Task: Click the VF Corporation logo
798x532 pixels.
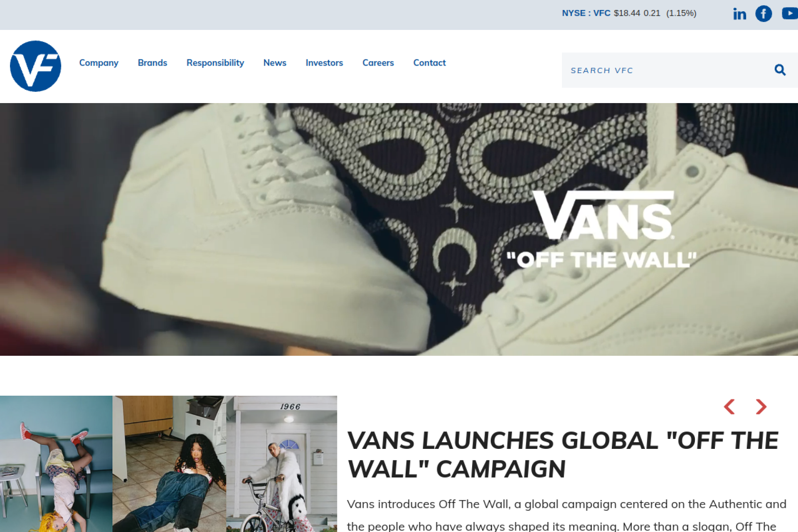Action: pos(35,66)
